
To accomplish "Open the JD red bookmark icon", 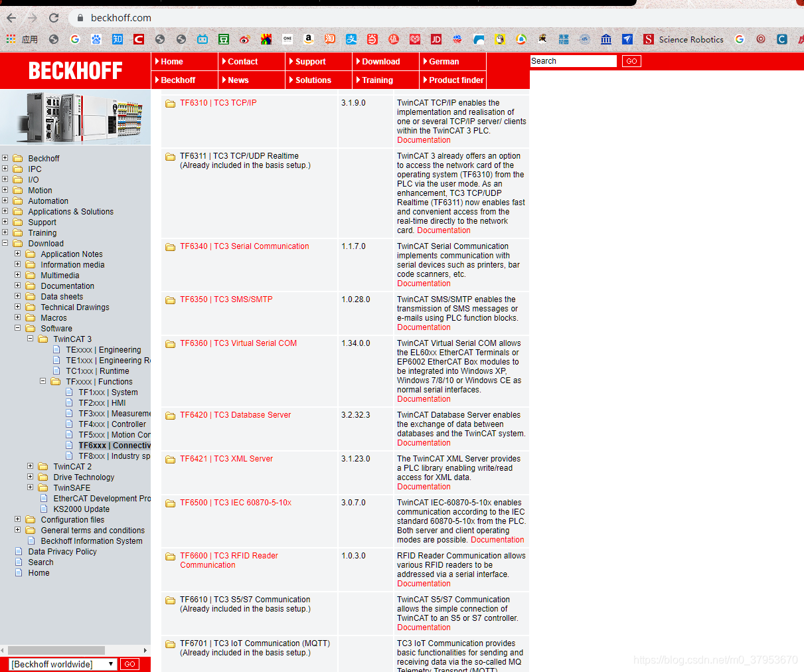I will 436,39.
